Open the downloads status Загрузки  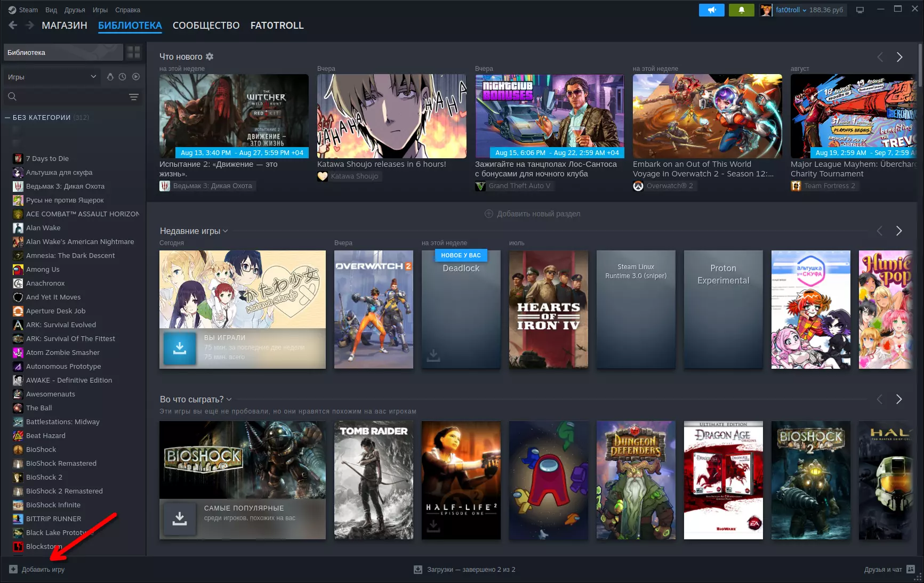click(464, 570)
